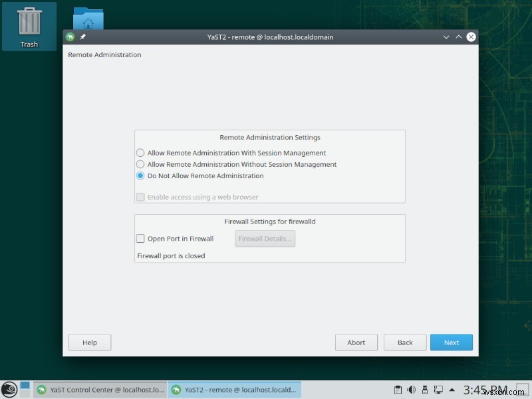
Task: Click the YaST icon in the window titlebar
Action: 70,37
